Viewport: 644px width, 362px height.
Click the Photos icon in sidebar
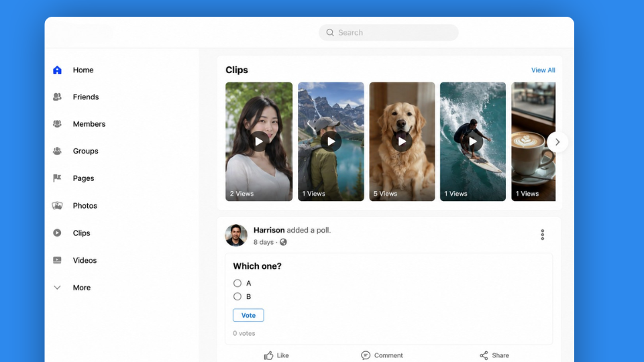tap(57, 206)
